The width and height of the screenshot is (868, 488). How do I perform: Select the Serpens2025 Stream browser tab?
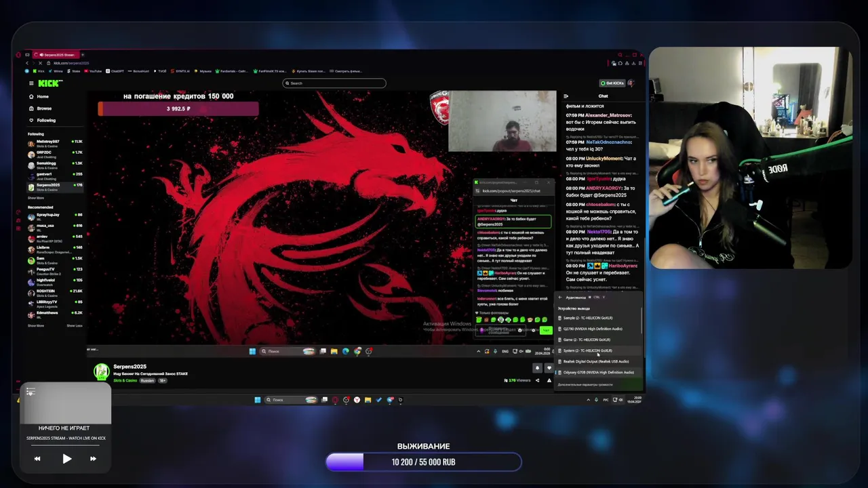[x=57, y=54]
